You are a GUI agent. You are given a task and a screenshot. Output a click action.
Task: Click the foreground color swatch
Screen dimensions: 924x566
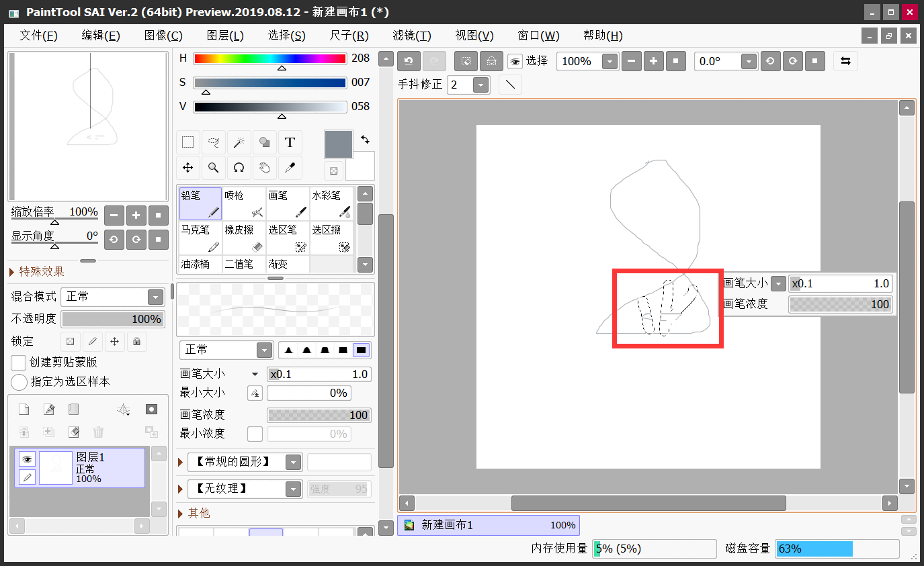tap(338, 144)
